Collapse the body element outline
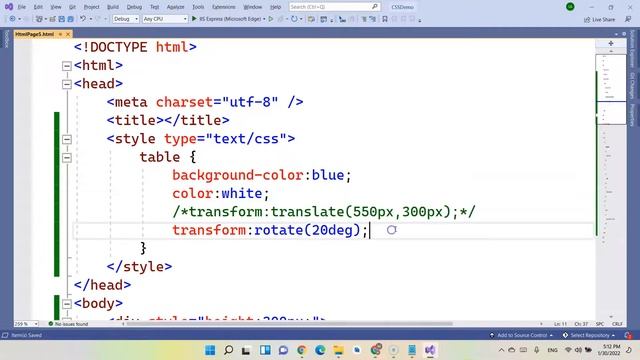This screenshot has height=360, width=640. click(x=67, y=304)
